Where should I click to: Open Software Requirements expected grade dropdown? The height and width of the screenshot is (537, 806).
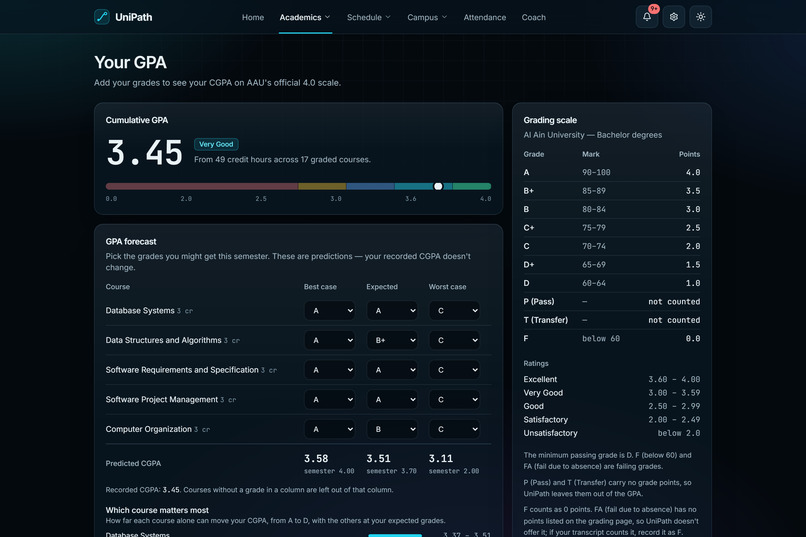point(392,370)
